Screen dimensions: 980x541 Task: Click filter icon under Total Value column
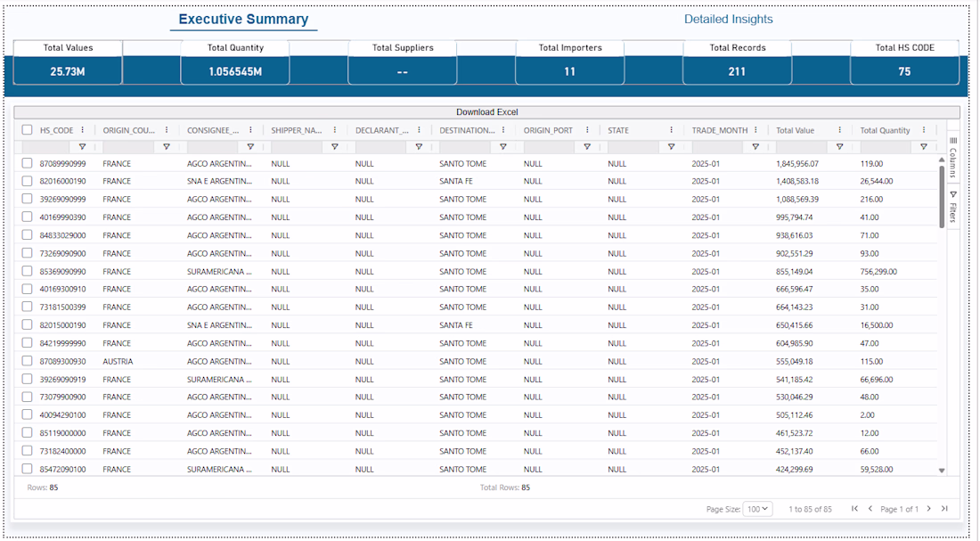pyautogui.click(x=839, y=146)
